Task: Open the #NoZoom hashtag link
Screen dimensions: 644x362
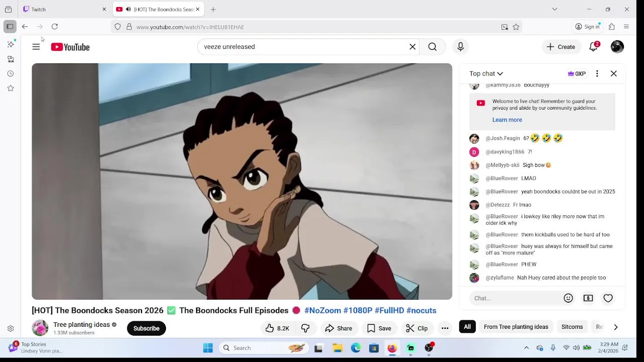Action: [323, 311]
